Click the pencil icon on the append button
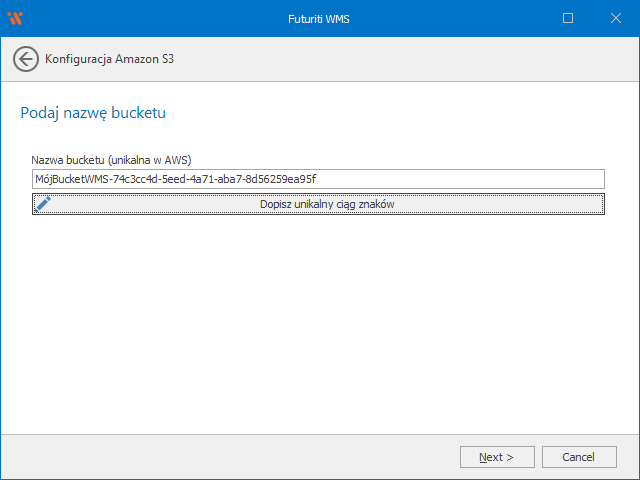The width and height of the screenshot is (640, 480). click(x=43, y=203)
